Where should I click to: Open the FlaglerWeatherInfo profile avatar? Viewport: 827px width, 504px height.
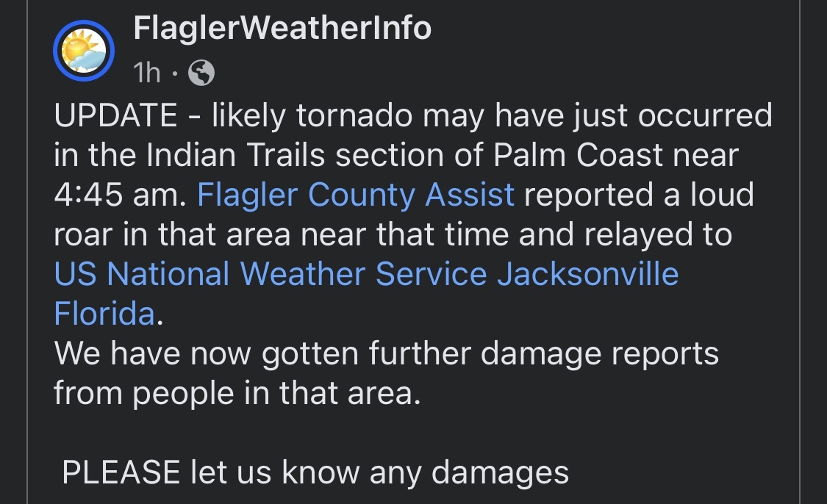pyautogui.click(x=84, y=51)
